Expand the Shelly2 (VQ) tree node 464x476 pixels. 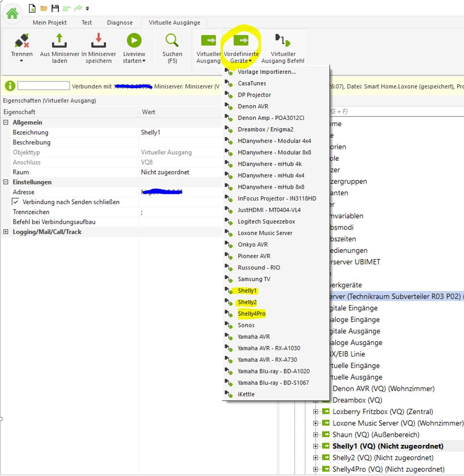pyautogui.click(x=316, y=458)
